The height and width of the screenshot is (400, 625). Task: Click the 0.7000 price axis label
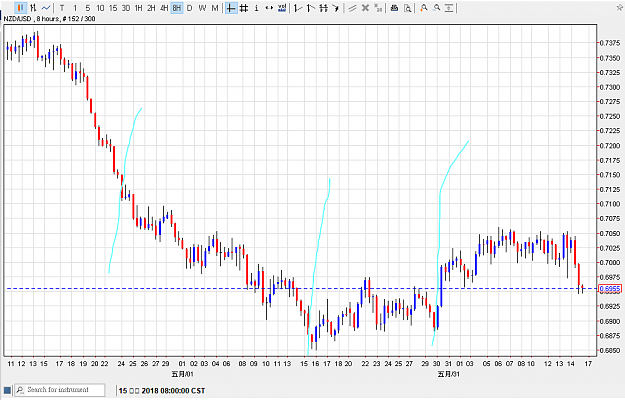[x=610, y=263]
